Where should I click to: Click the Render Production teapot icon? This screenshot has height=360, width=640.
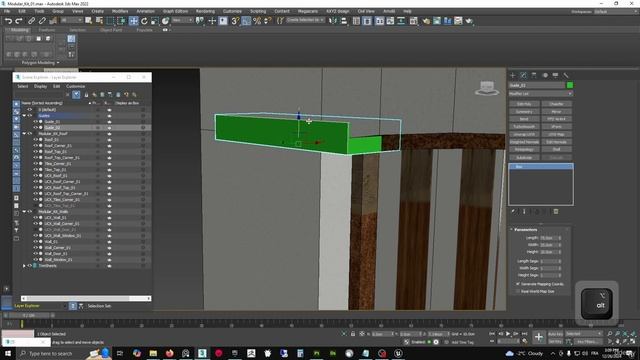[x=469, y=21]
